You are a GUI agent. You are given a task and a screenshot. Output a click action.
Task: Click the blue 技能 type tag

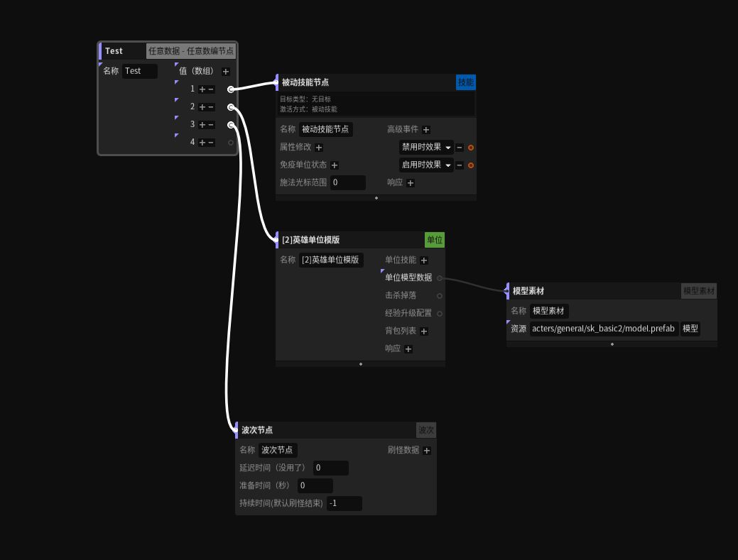[x=465, y=82]
